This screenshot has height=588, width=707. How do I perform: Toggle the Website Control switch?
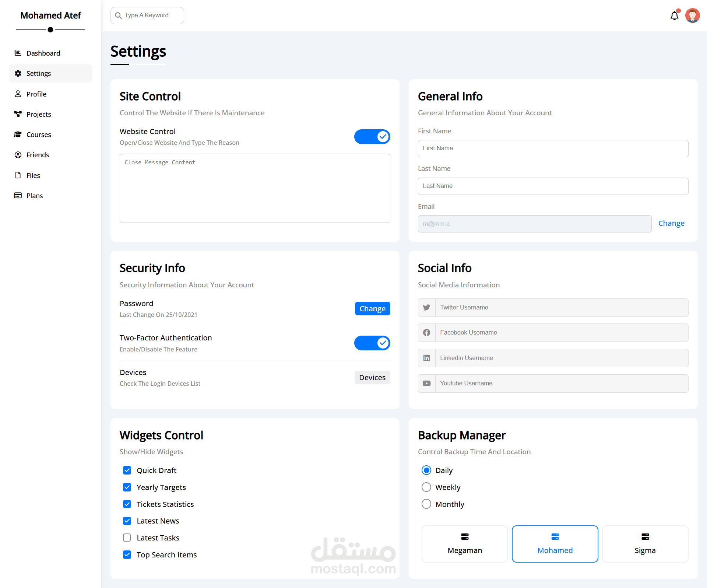pos(372,137)
